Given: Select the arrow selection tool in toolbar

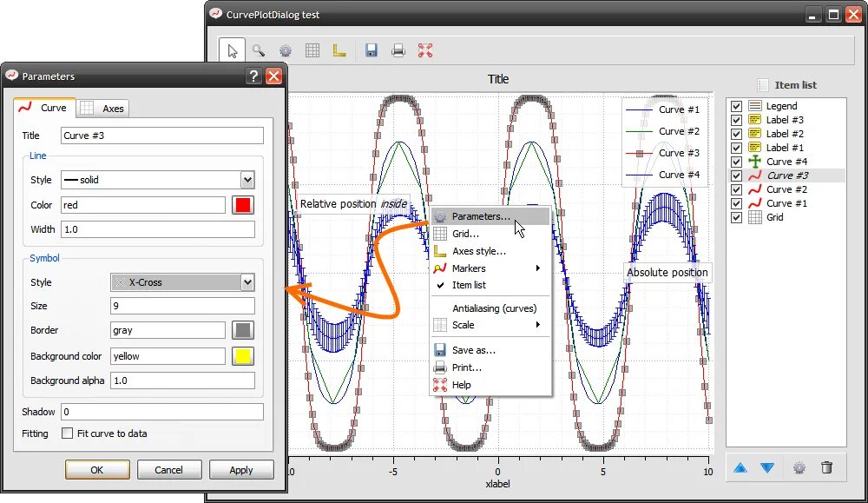Looking at the screenshot, I should tap(232, 51).
